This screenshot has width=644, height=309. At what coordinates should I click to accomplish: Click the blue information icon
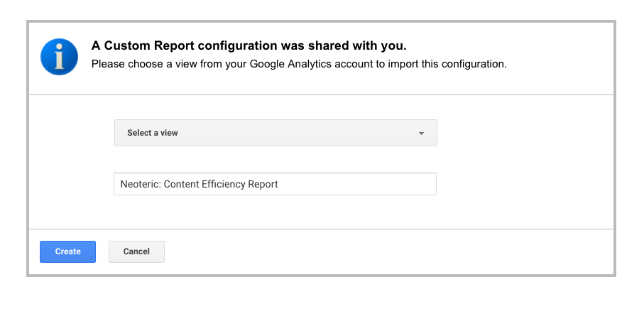pos(59,57)
